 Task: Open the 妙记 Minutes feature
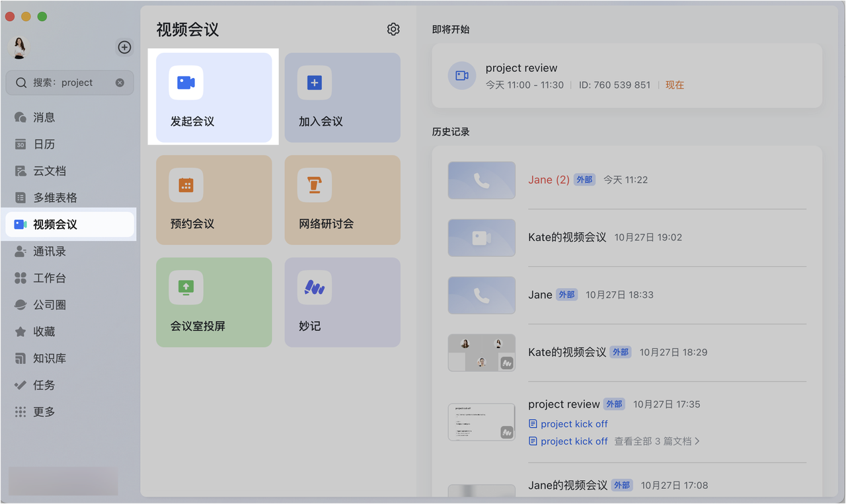pyautogui.click(x=342, y=302)
